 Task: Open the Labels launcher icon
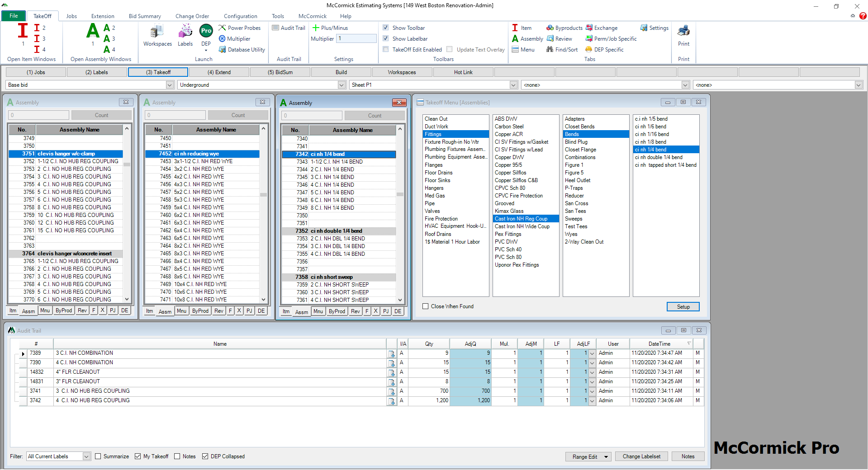click(x=185, y=36)
